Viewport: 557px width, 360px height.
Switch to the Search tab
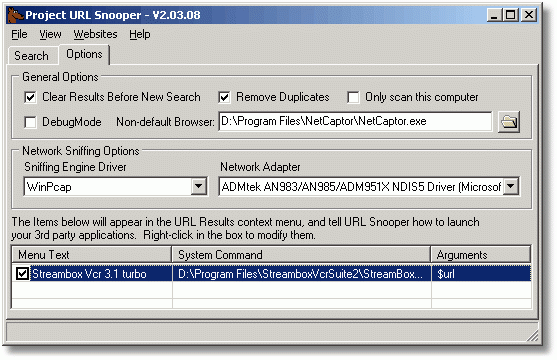[x=32, y=56]
